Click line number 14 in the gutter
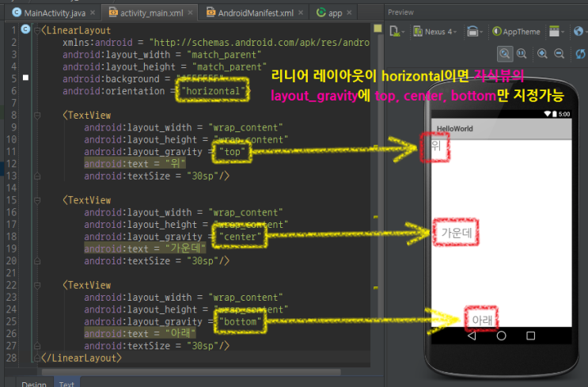Screen dimensions: 588x387 click(11, 188)
